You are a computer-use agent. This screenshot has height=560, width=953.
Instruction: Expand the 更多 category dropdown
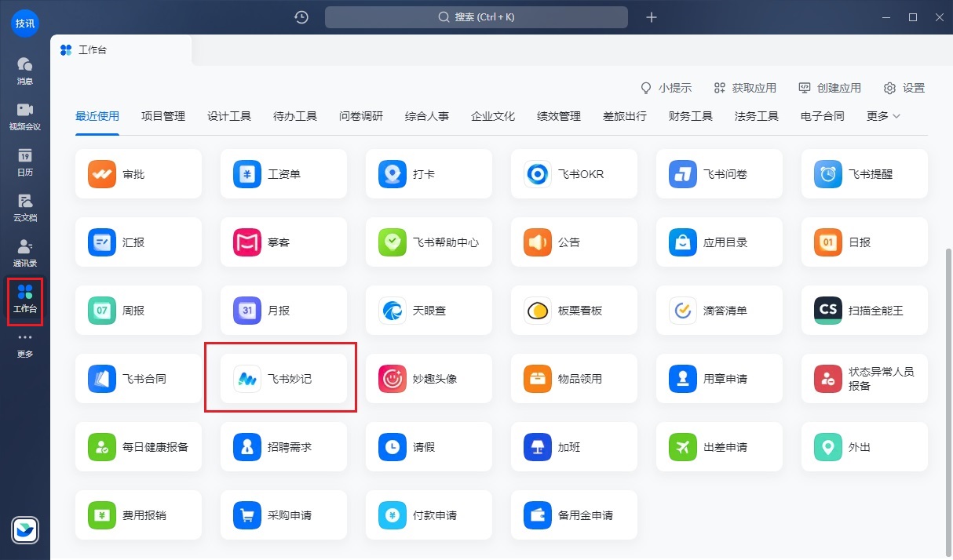[881, 115]
